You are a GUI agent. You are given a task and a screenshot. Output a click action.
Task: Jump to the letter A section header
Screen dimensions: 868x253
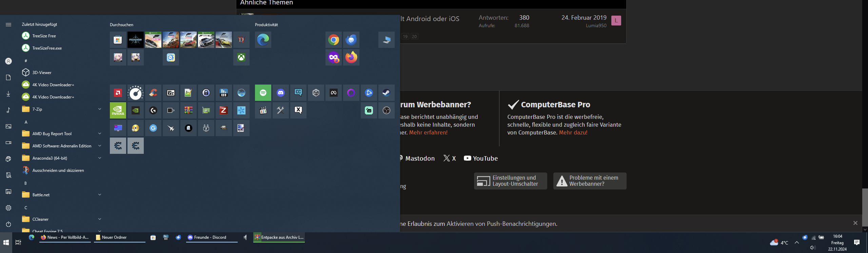point(26,122)
